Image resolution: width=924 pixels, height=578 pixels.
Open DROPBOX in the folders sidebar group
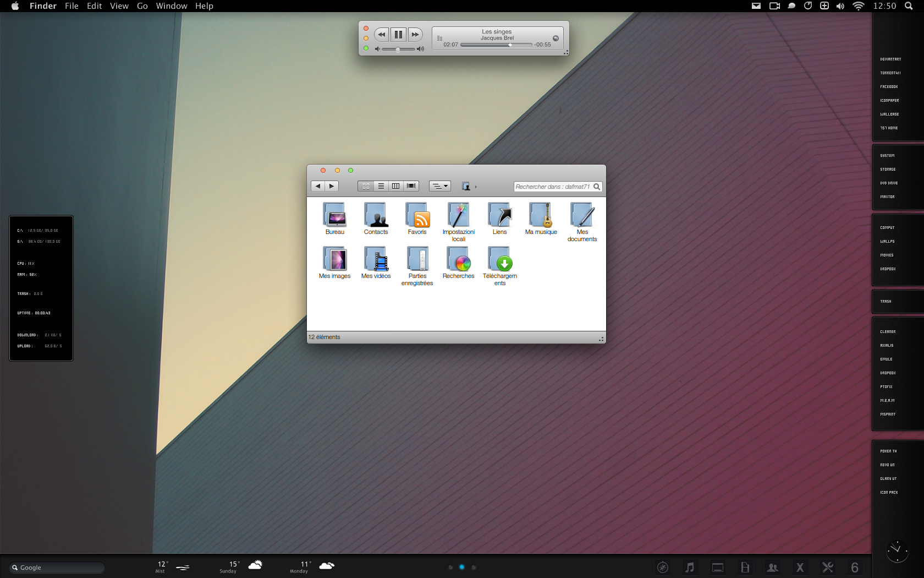point(888,269)
